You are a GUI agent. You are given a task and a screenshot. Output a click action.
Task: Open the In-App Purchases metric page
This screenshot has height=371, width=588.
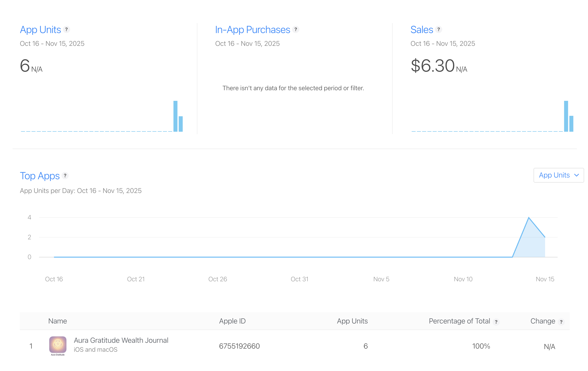coord(253,30)
